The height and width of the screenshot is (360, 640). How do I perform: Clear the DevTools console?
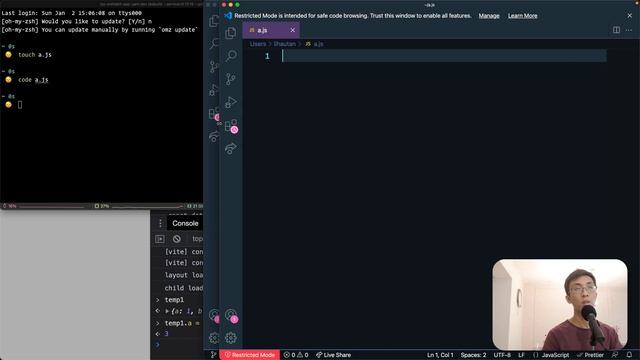point(176,239)
